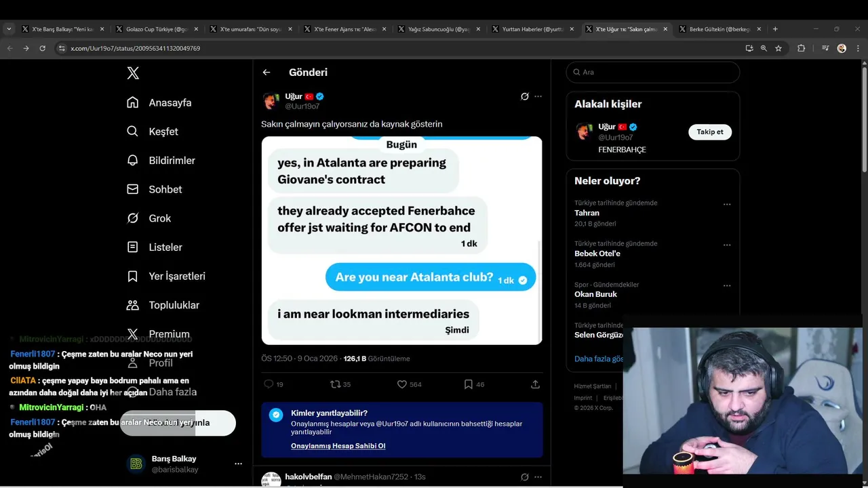Switch to the Yağız Sabuncuoğlu tab
Viewport: 868px width, 488px height.
439,29
